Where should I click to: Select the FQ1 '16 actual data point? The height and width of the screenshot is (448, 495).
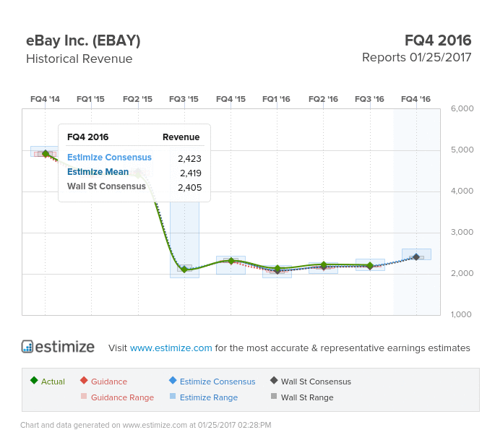(277, 269)
